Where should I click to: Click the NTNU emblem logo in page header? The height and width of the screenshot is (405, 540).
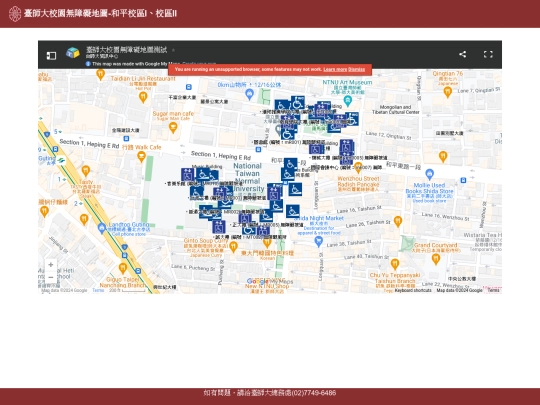[x=15, y=13]
